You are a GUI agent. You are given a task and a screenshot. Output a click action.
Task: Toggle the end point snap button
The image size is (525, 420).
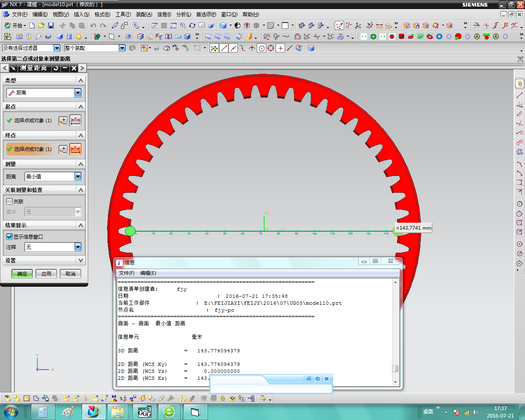pos(224,48)
